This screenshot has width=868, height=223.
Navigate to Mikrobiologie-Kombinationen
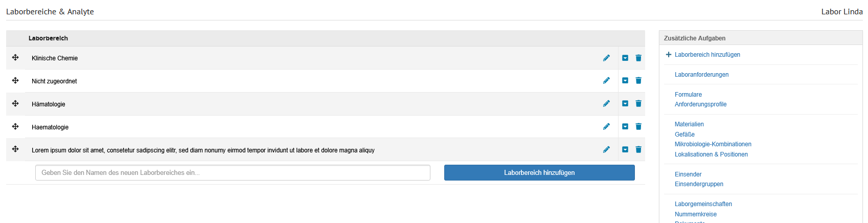713,144
